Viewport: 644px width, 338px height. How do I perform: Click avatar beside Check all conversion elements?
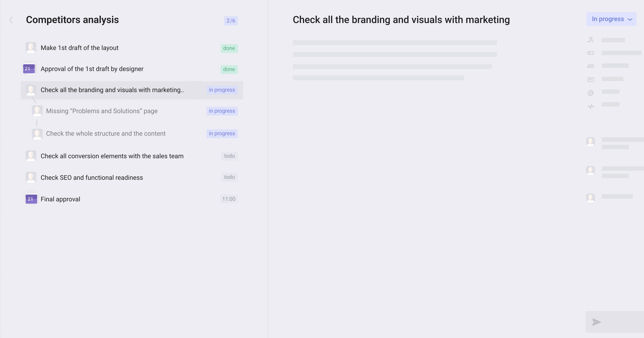point(31,156)
